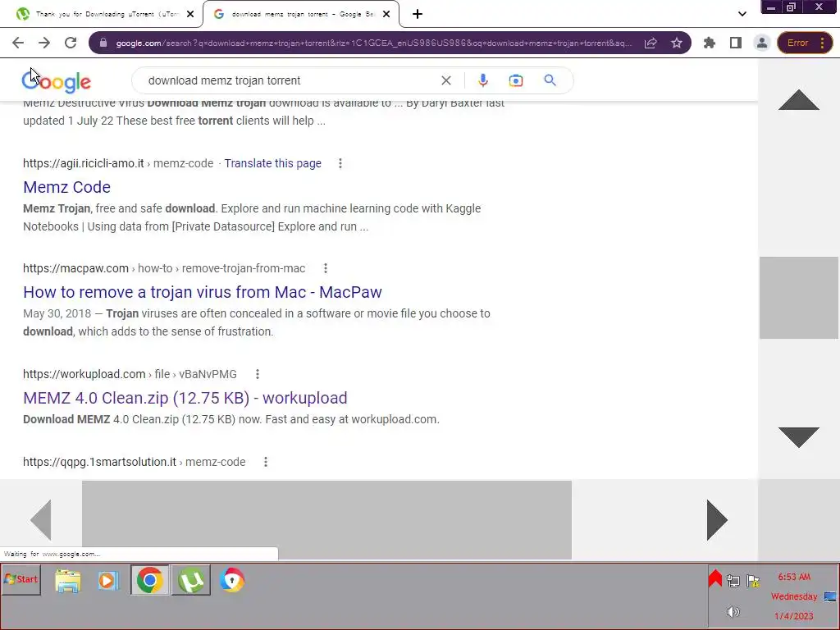This screenshot has width=840, height=630.
Task: Open options for agii.ricicli-amo.it result
Action: click(340, 163)
